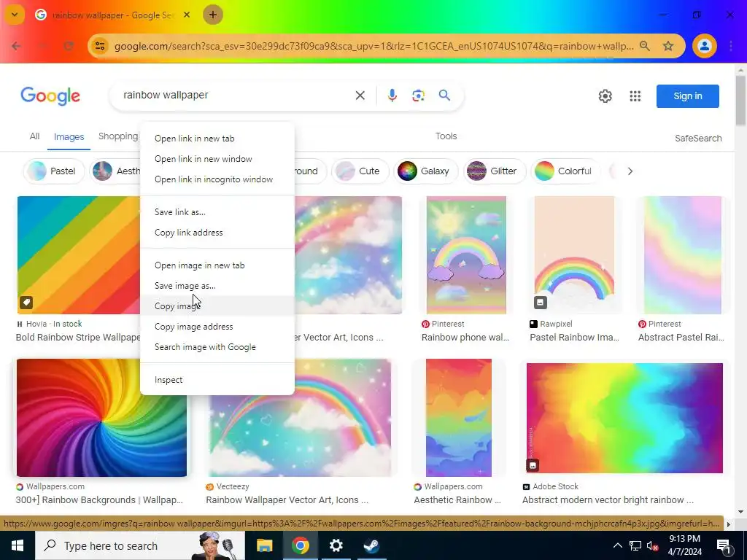Screen dimensions: 747x560
Task: Open Adobe Stock abstract rainbow thumbnail
Action: tap(624, 418)
